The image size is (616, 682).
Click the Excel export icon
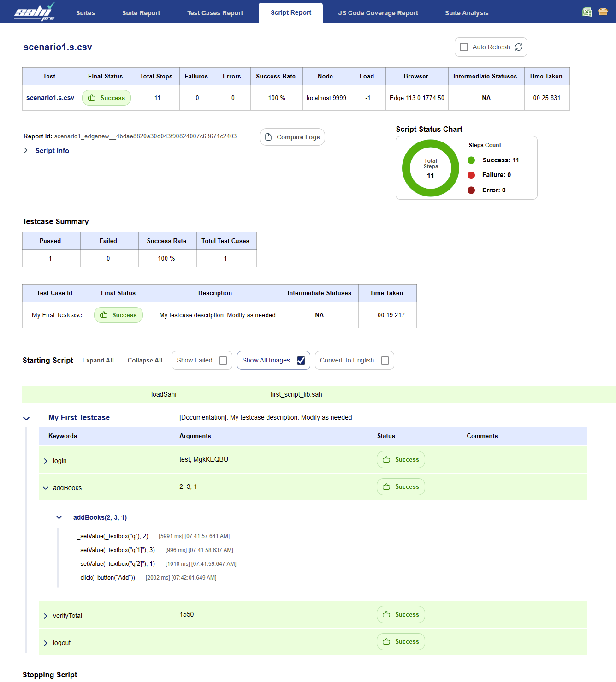tap(587, 12)
